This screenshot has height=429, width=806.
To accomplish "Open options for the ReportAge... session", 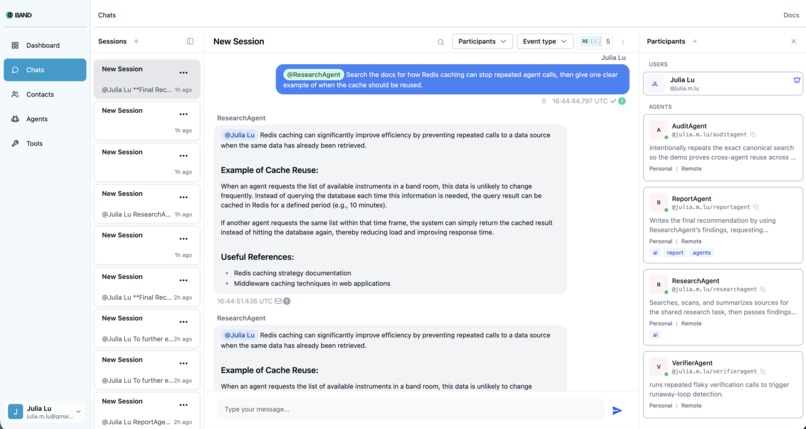I will click(x=184, y=405).
